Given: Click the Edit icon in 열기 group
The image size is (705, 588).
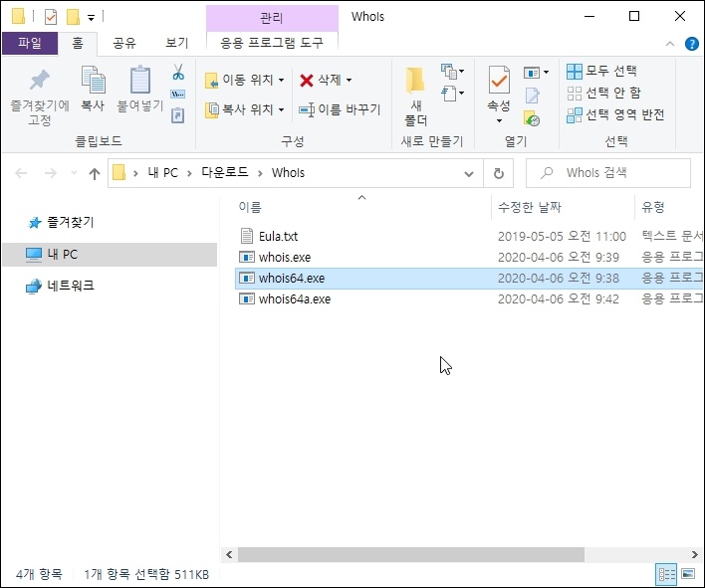Looking at the screenshot, I should pyautogui.click(x=533, y=96).
